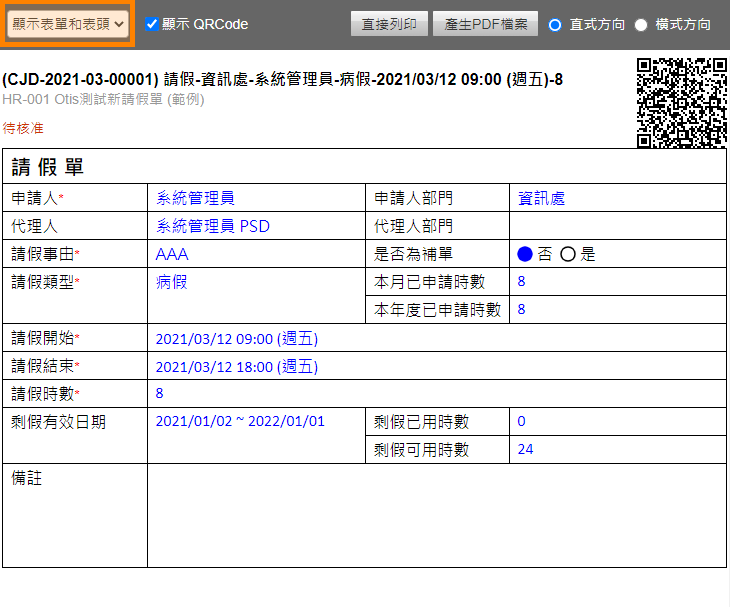Click the 請假類型 label

click(x=43, y=282)
